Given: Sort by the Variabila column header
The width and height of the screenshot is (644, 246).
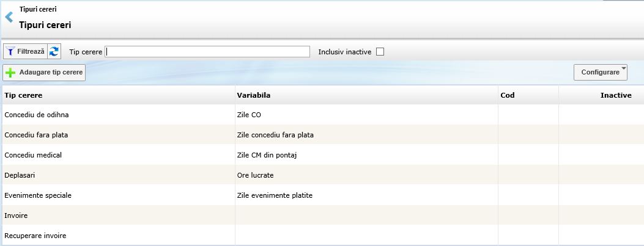Looking at the screenshot, I should click(253, 95).
